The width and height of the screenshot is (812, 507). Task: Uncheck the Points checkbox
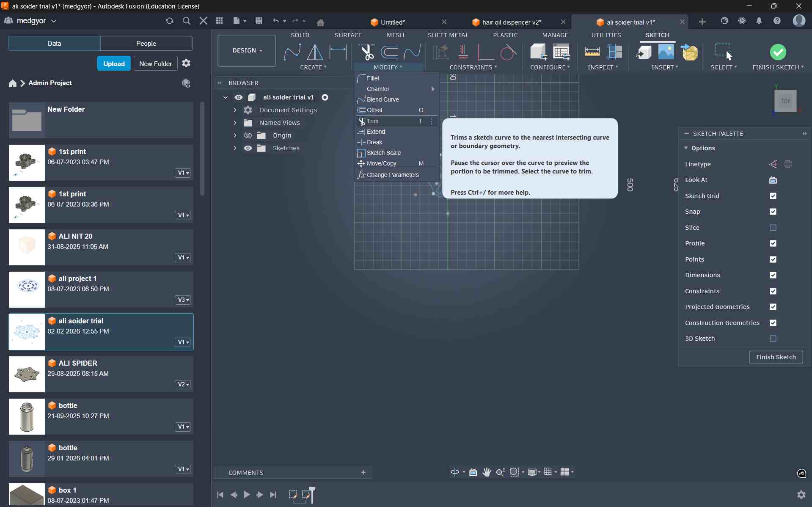[773, 259]
